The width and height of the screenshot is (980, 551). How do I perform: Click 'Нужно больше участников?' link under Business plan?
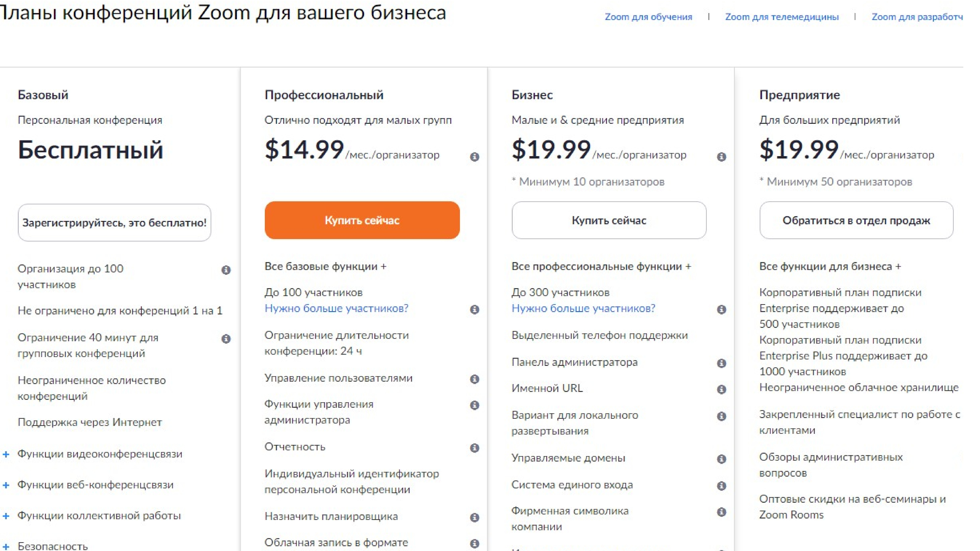coord(583,308)
